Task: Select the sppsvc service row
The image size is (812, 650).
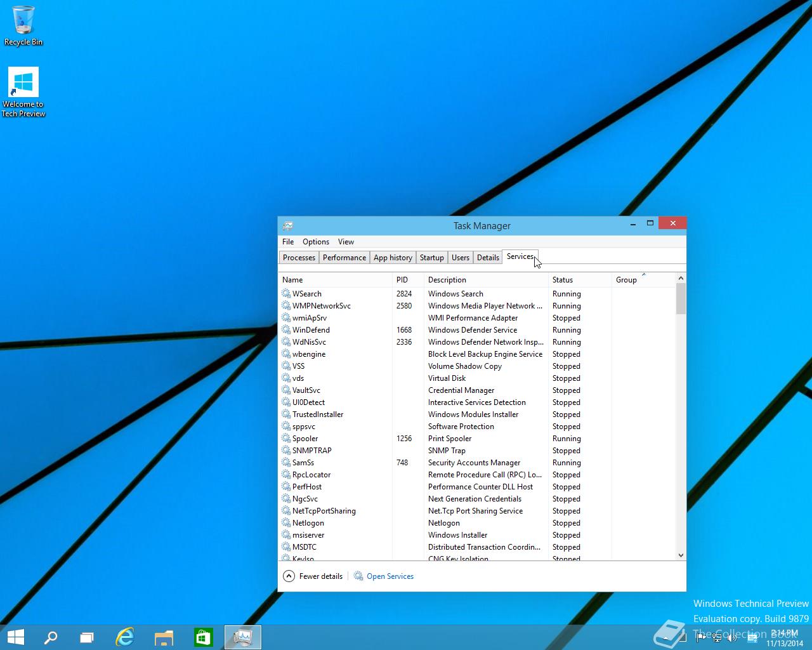Action: 477,426
